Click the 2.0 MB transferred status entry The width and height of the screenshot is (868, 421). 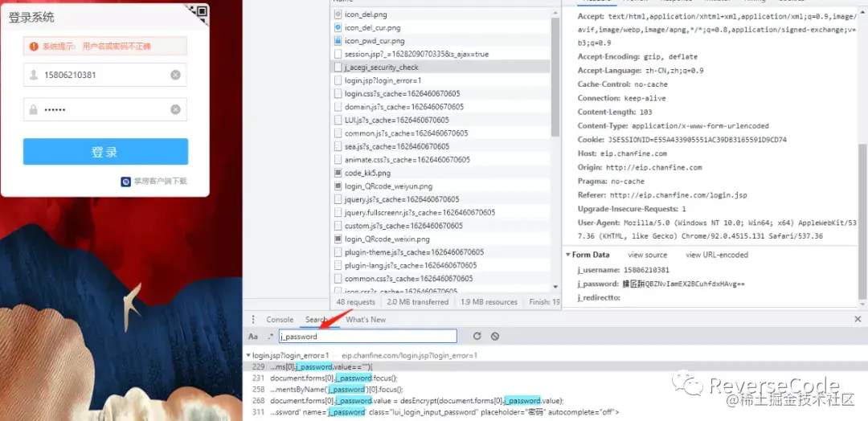[x=418, y=302]
